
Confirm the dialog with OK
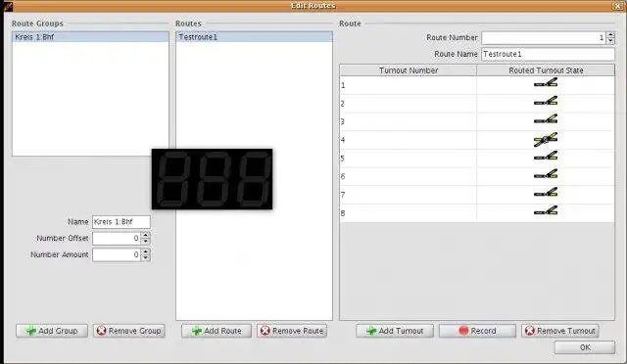(x=585, y=347)
